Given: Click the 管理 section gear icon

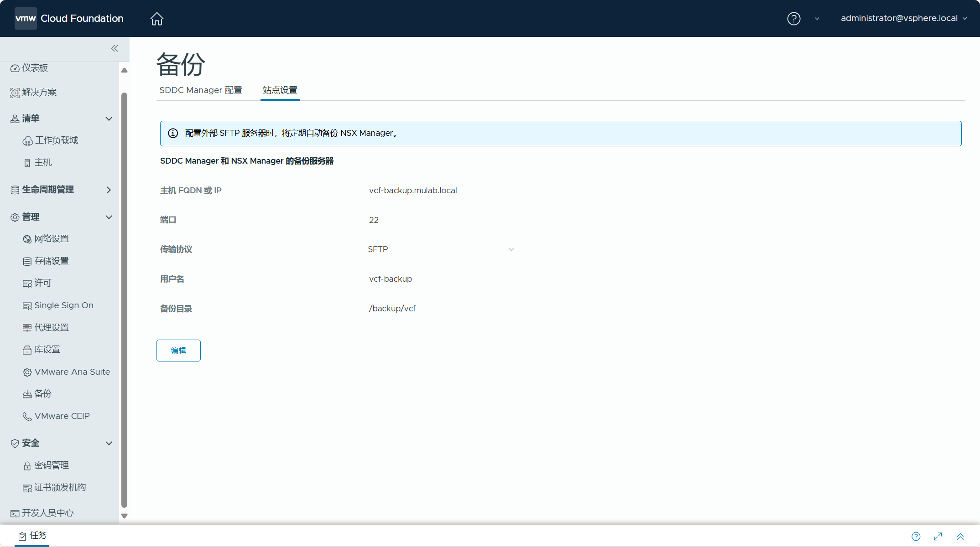Looking at the screenshot, I should point(15,217).
